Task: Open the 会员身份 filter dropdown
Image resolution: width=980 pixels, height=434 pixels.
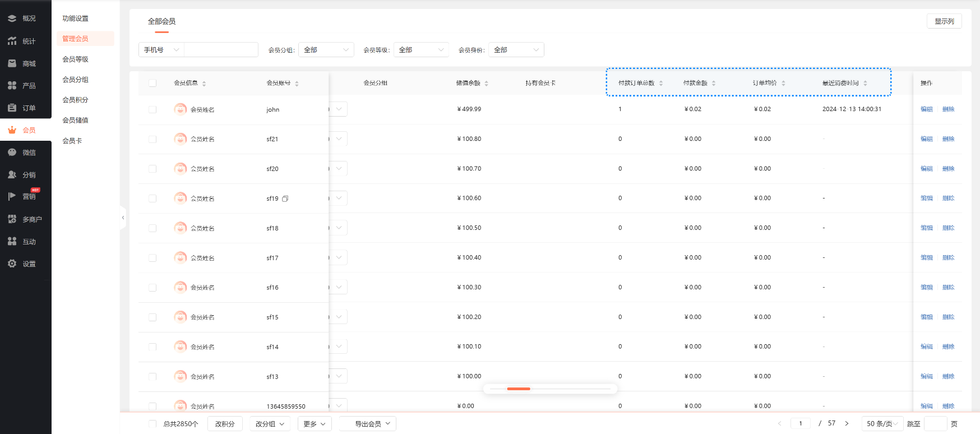Action: point(516,50)
